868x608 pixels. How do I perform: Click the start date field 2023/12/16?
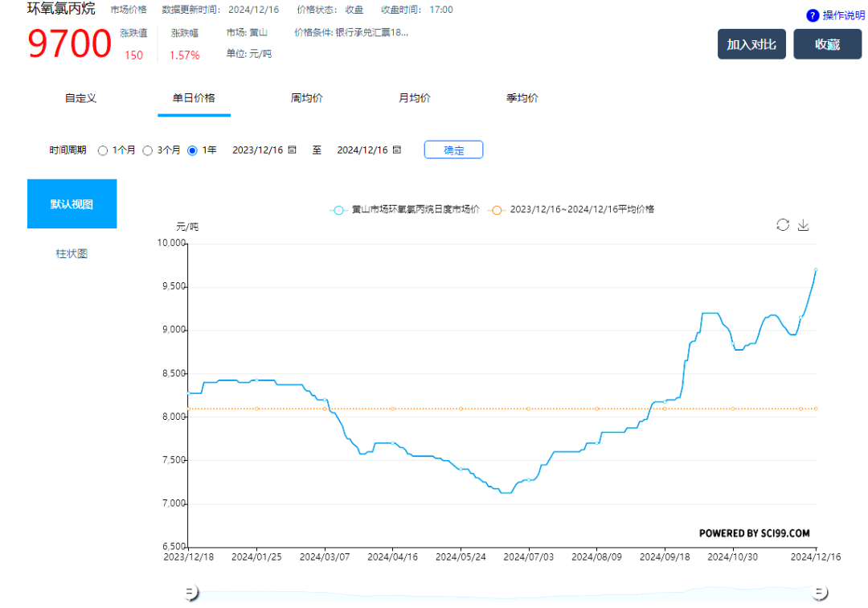(x=257, y=150)
